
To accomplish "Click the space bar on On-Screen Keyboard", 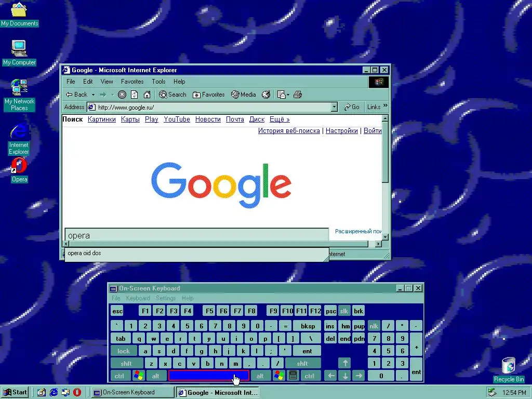I will pos(209,376).
